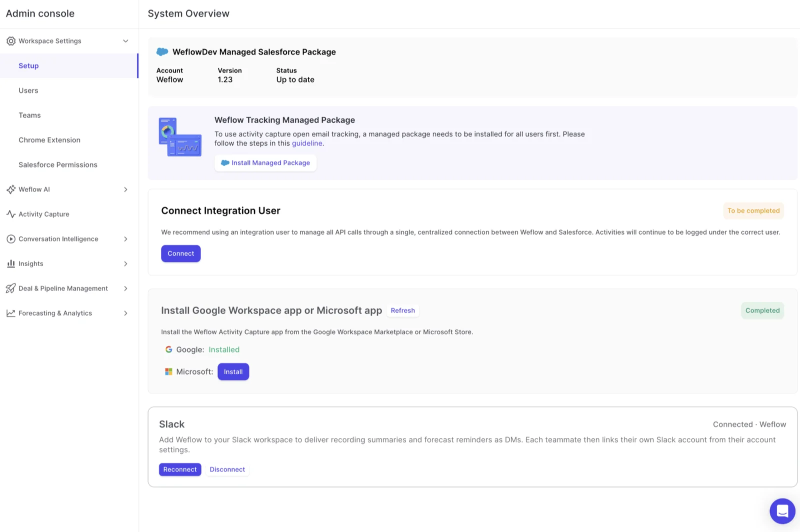The width and height of the screenshot is (800, 532).
Task: Expand the Weflow AI chevron
Action: tap(125, 189)
